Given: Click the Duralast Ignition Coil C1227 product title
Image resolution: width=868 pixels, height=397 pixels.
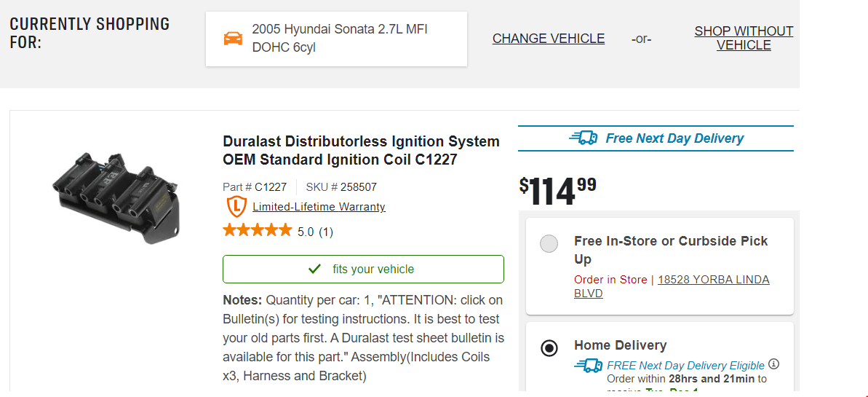Looking at the screenshot, I should tap(361, 150).
